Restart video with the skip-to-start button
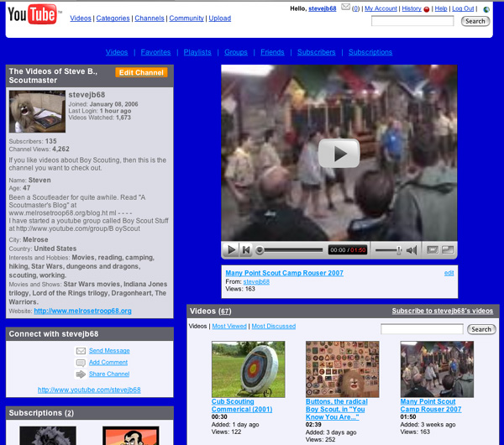Viewport: 504px width, 445px height. click(x=246, y=249)
